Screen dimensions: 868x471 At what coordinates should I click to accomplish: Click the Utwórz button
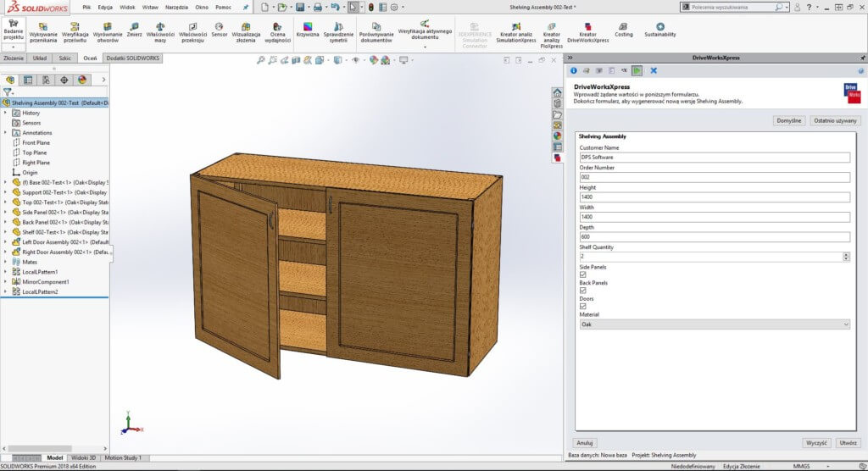848,443
